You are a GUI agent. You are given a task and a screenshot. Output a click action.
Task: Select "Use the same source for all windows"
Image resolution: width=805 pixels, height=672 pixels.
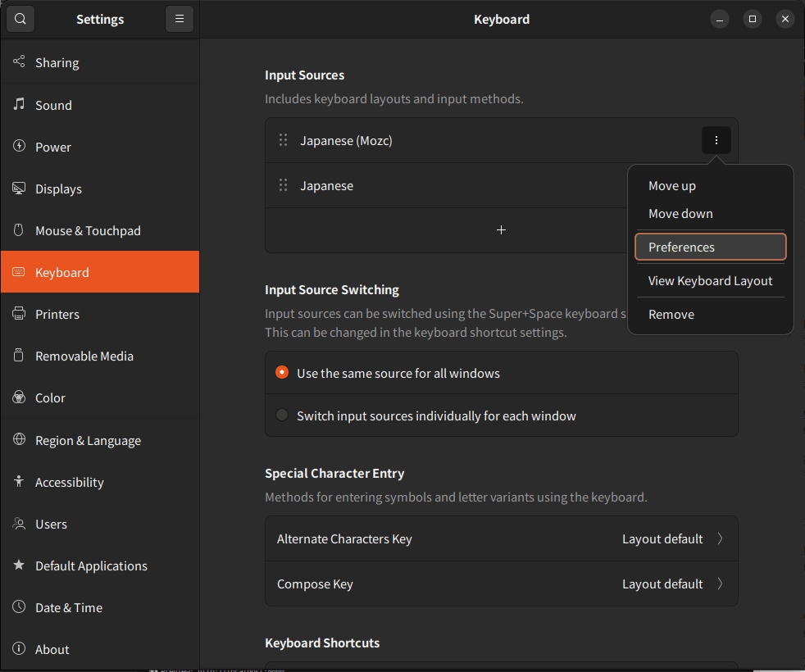point(282,373)
